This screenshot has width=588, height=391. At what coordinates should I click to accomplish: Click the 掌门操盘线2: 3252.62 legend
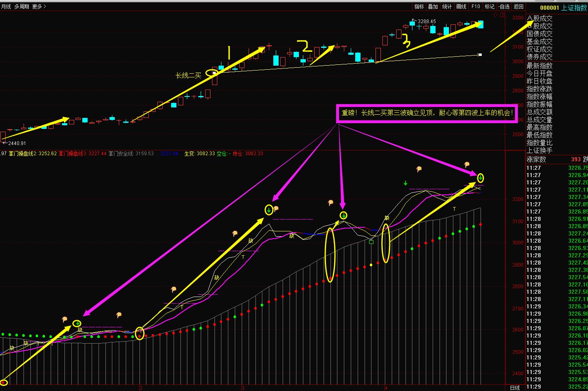coord(32,154)
